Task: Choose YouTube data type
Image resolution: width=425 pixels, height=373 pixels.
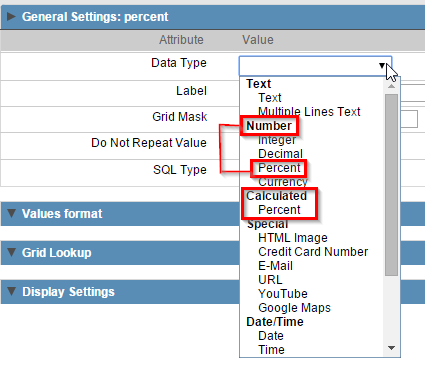Action: coord(283,294)
